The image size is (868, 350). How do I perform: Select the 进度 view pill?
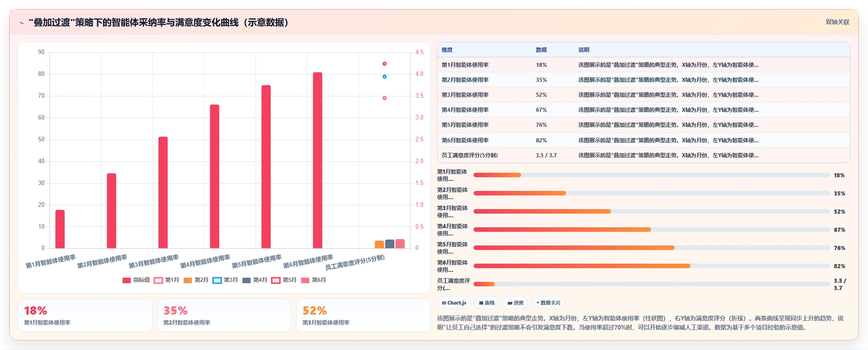tap(515, 303)
